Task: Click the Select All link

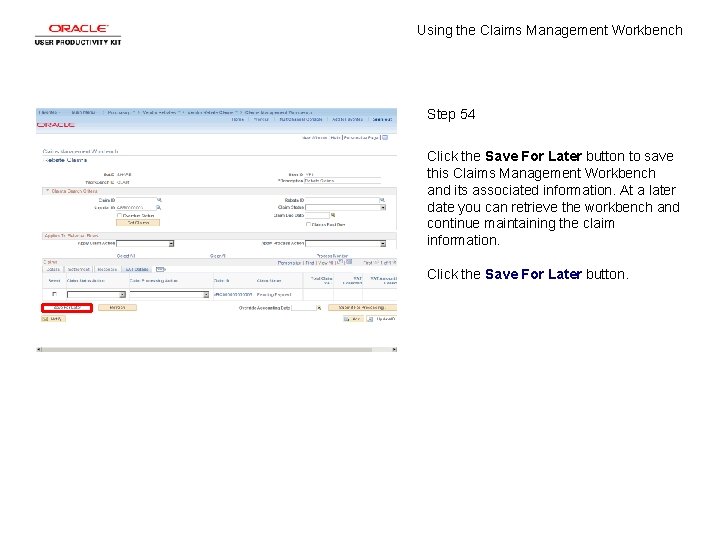Action: pos(126,256)
